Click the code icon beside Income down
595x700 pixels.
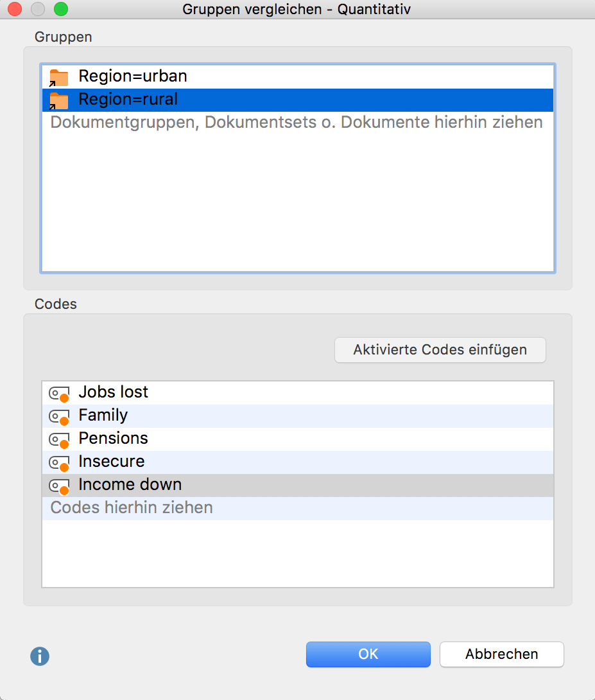[x=59, y=485]
